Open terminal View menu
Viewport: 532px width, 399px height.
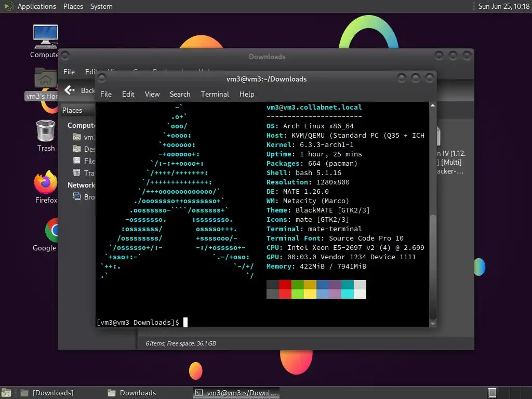[152, 94]
